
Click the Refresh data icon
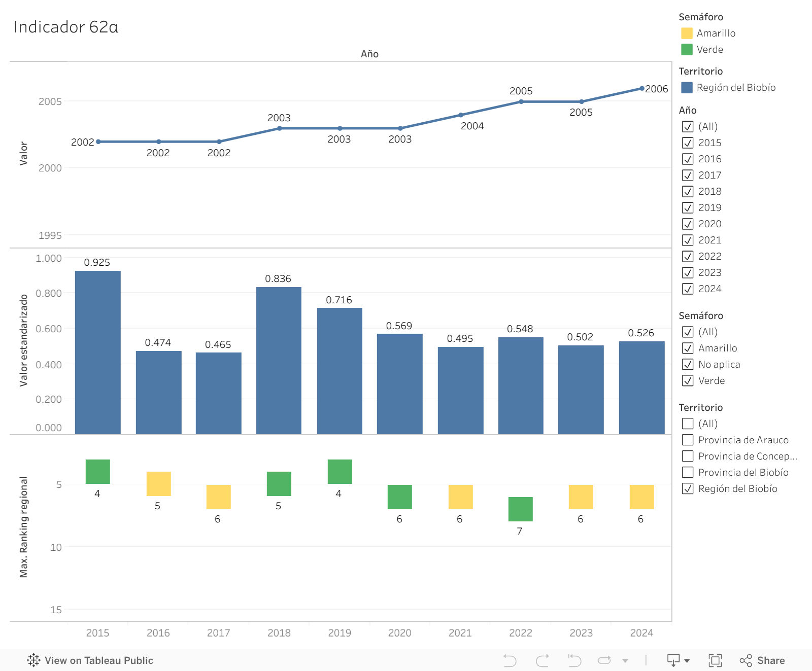coord(604,660)
